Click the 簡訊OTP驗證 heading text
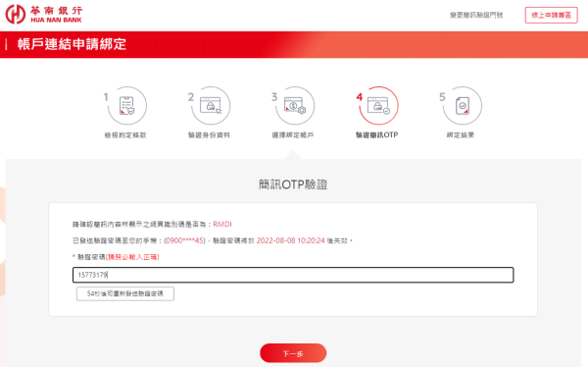The width and height of the screenshot is (588, 367). click(293, 184)
